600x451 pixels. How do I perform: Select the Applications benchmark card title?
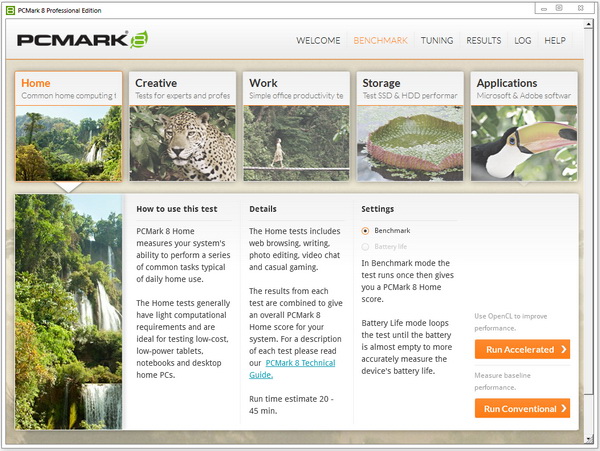[507, 83]
